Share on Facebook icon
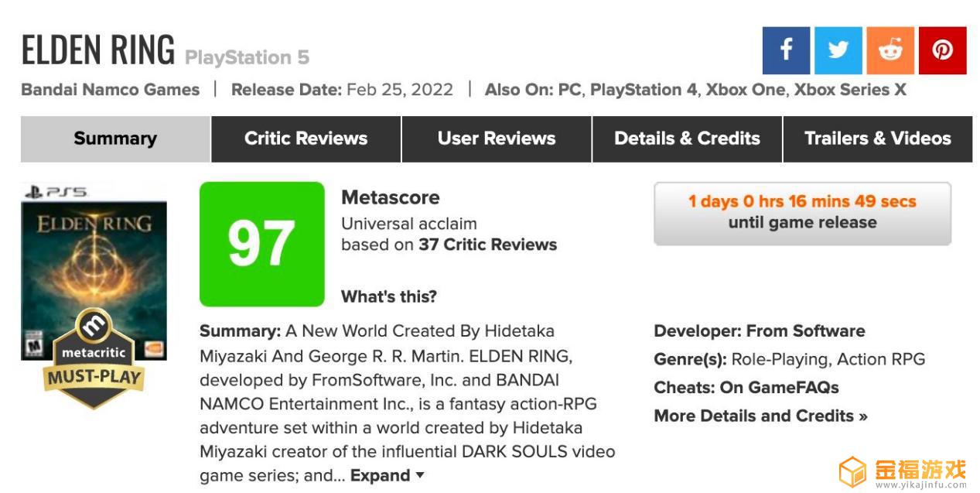Viewport: 980px width, 493px height. 786,50
